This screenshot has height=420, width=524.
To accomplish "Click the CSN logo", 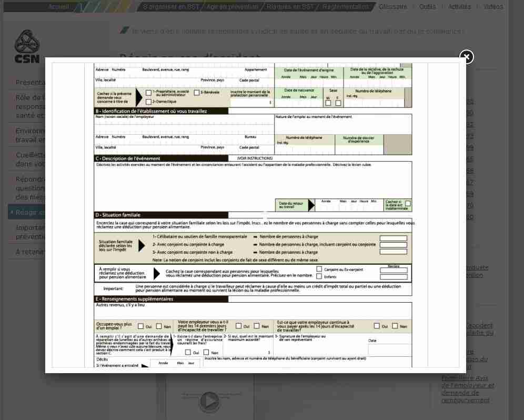I will coord(27,46).
